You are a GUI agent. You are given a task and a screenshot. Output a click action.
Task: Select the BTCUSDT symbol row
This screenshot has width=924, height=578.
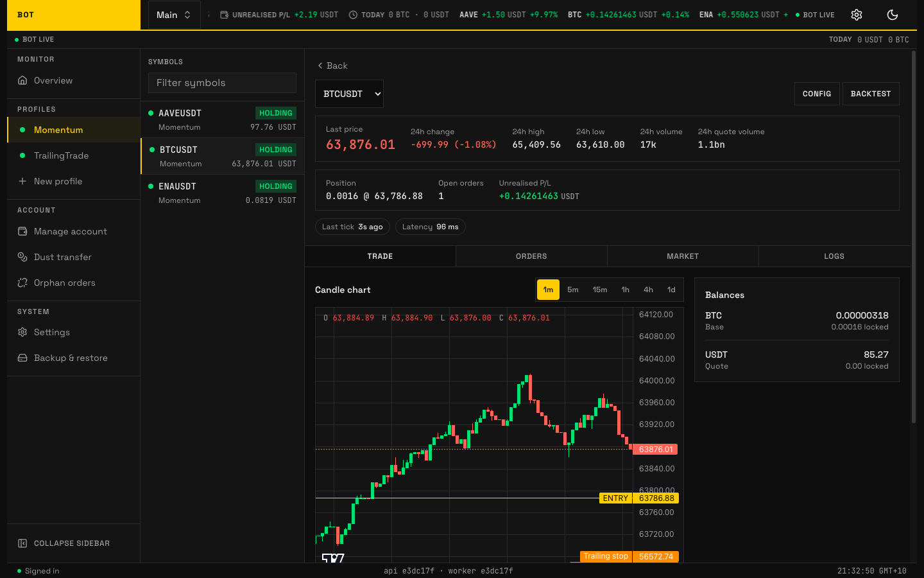click(x=222, y=156)
